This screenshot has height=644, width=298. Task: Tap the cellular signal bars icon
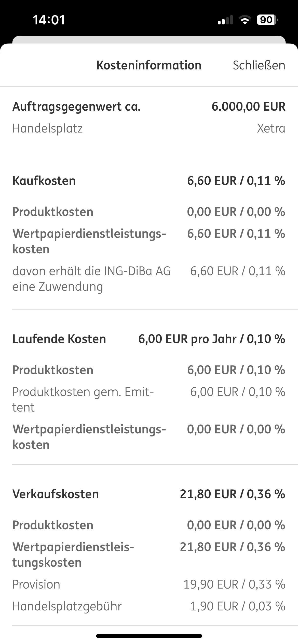point(225,20)
